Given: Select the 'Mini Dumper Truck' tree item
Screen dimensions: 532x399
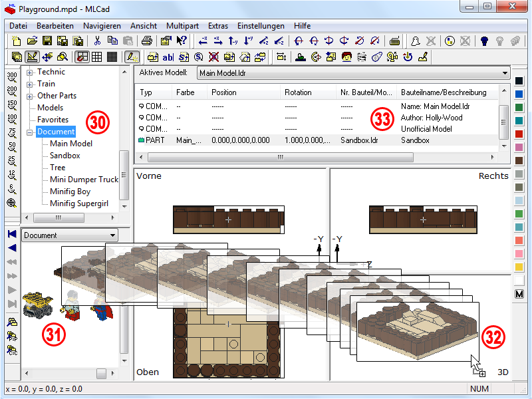Looking at the screenshot, I should (x=84, y=180).
